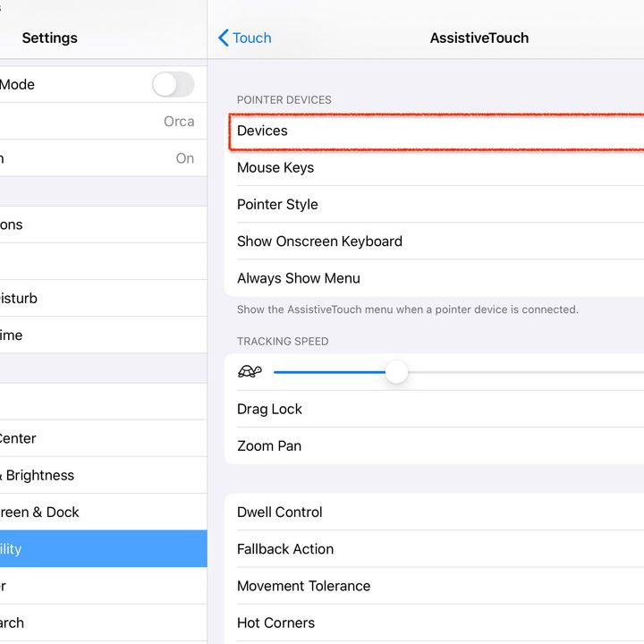Open the & Brightness sidebar row
Screen dimensions: 644x644
(x=104, y=475)
